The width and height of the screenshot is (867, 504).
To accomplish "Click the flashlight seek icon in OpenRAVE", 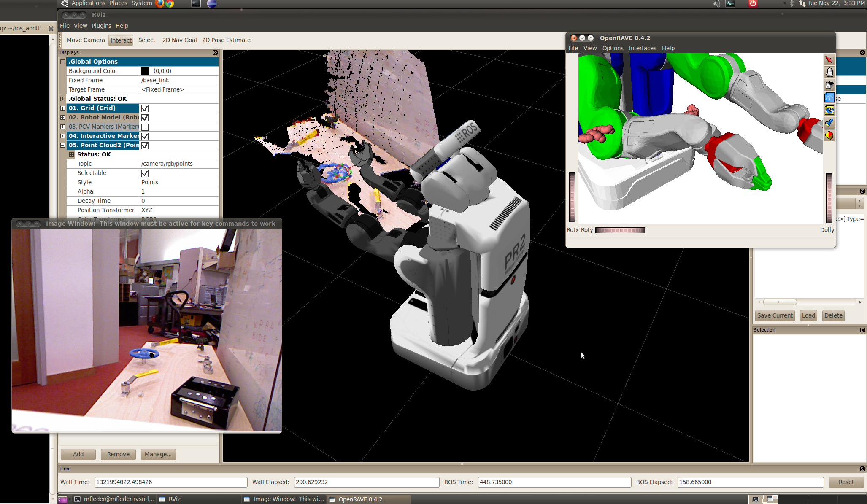I will coord(829,123).
